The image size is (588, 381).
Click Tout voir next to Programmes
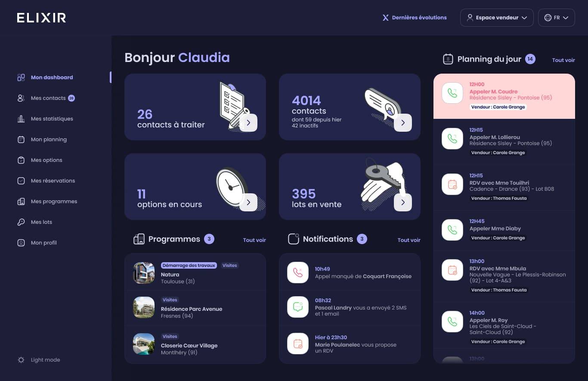click(x=254, y=240)
